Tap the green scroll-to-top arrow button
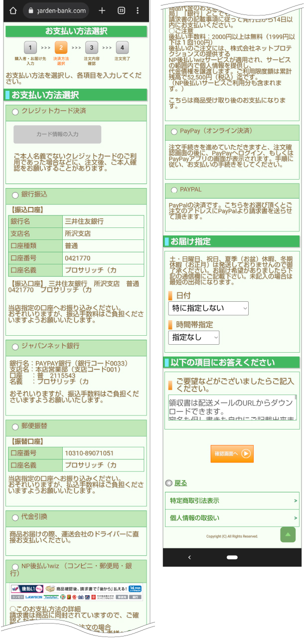Screen dimensions: 304x644 tap(288, 534)
